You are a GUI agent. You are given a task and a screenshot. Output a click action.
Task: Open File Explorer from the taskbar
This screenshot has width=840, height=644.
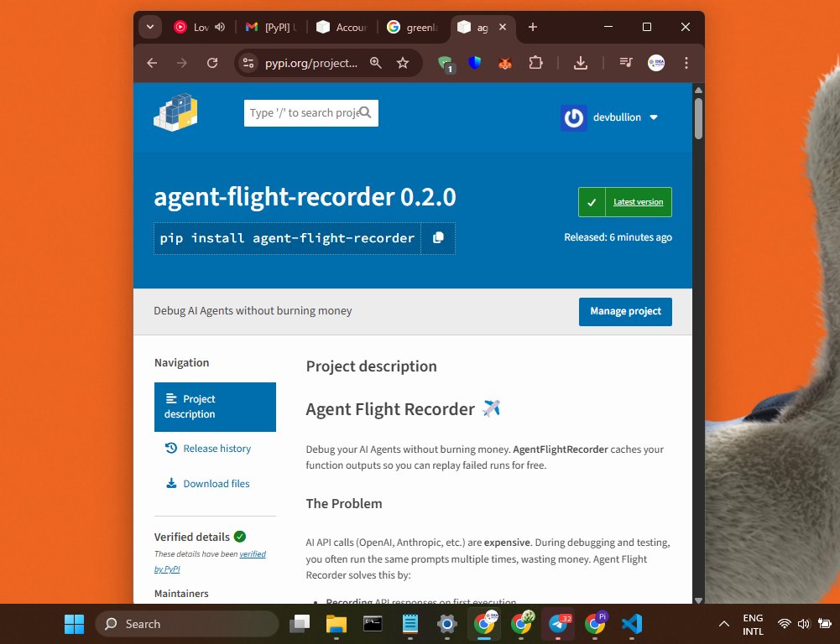[x=337, y=624]
